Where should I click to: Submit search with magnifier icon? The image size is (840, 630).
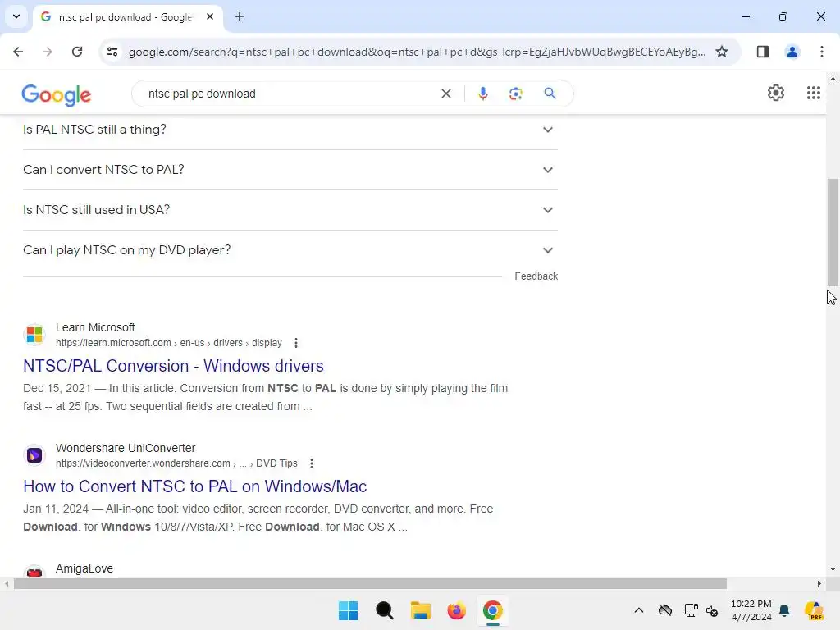(x=550, y=94)
